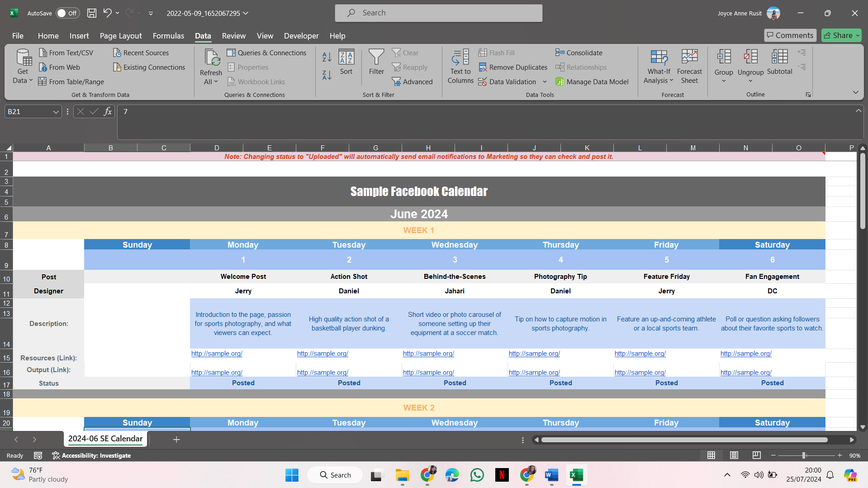This screenshot has width=868, height=488.
Task: Open the File tab
Action: (x=18, y=36)
